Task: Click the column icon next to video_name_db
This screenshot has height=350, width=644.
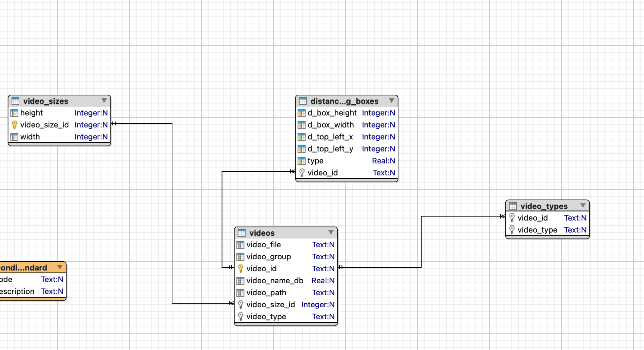Action: tap(240, 281)
